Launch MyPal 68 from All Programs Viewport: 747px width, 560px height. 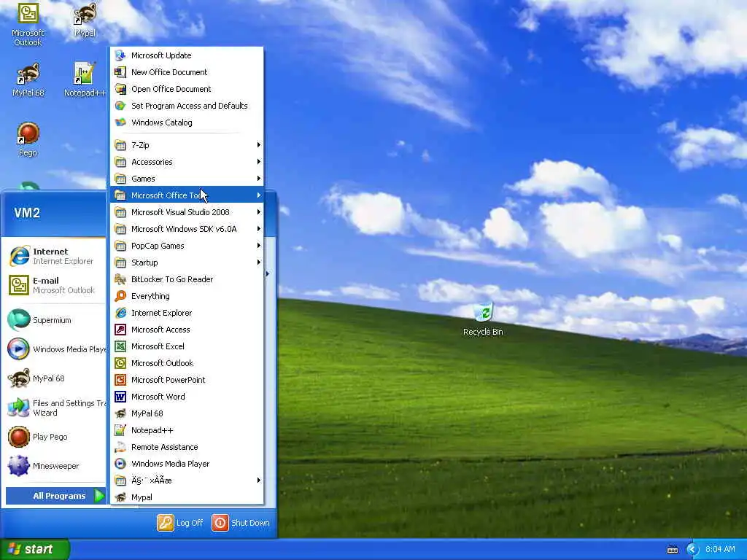click(187, 413)
